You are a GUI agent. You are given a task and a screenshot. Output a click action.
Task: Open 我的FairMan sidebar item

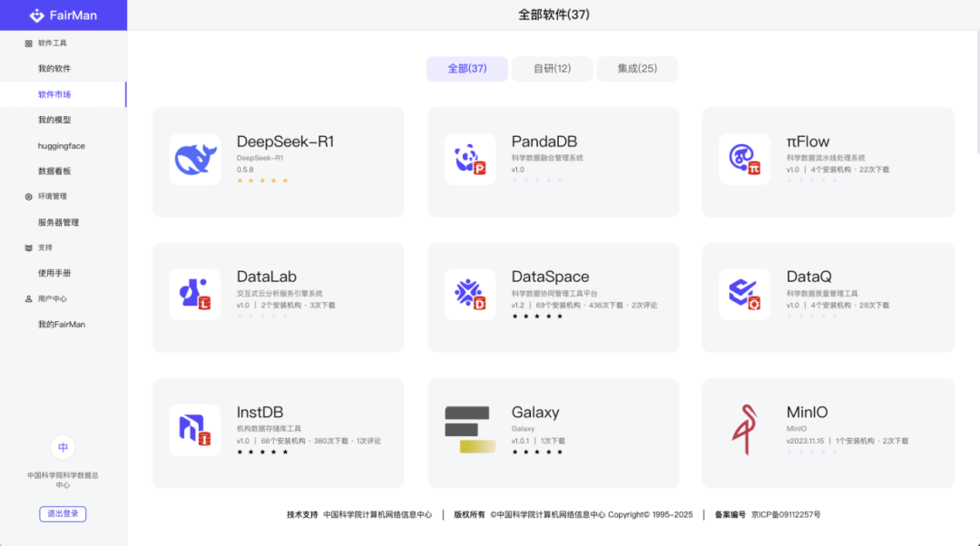(x=64, y=324)
